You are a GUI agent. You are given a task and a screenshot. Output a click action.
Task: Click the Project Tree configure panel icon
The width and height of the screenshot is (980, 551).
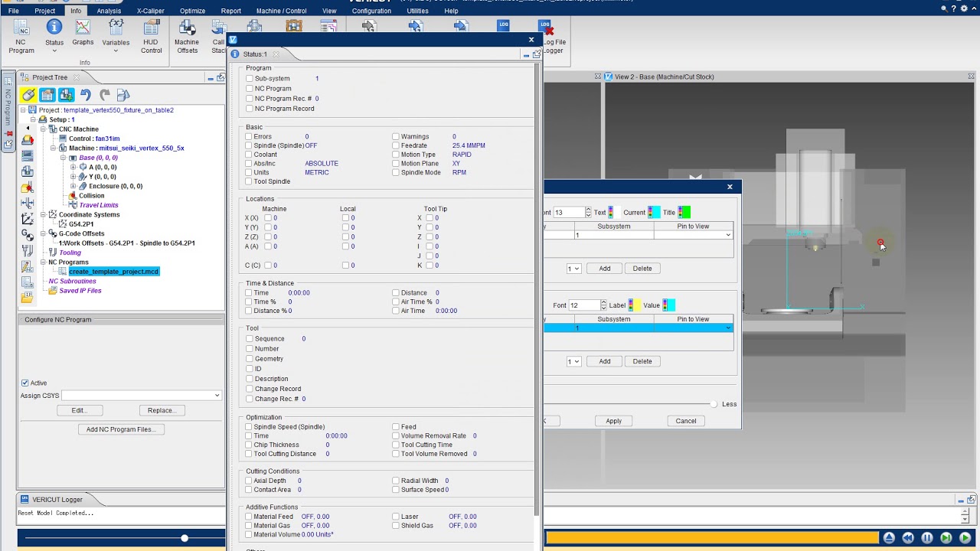pos(47,95)
